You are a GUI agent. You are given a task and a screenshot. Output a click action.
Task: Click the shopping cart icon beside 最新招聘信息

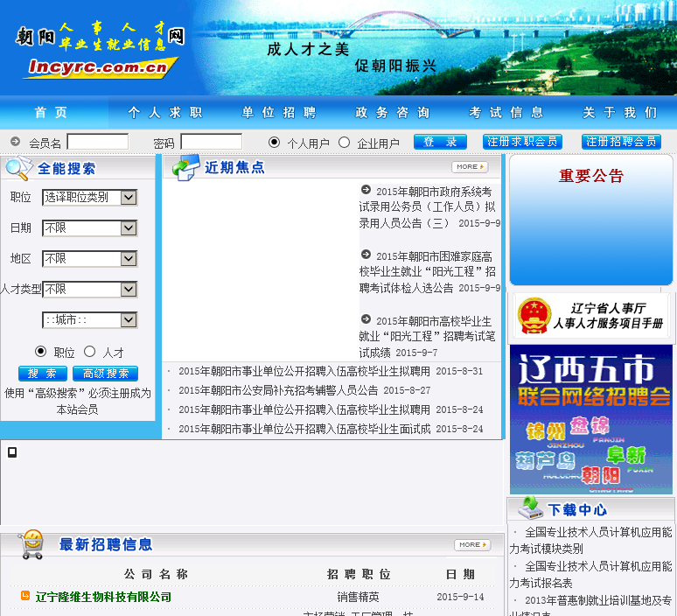point(31,545)
